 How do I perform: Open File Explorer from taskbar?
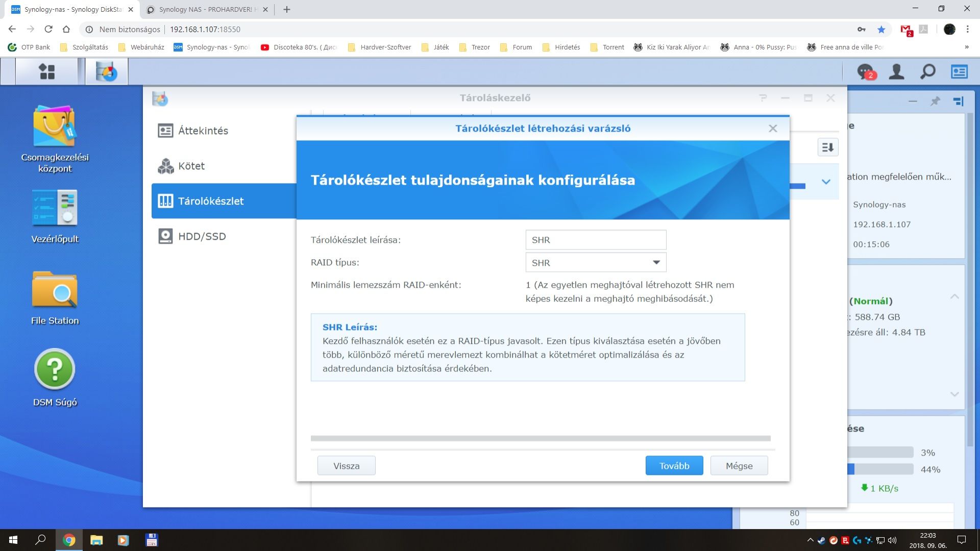96,540
